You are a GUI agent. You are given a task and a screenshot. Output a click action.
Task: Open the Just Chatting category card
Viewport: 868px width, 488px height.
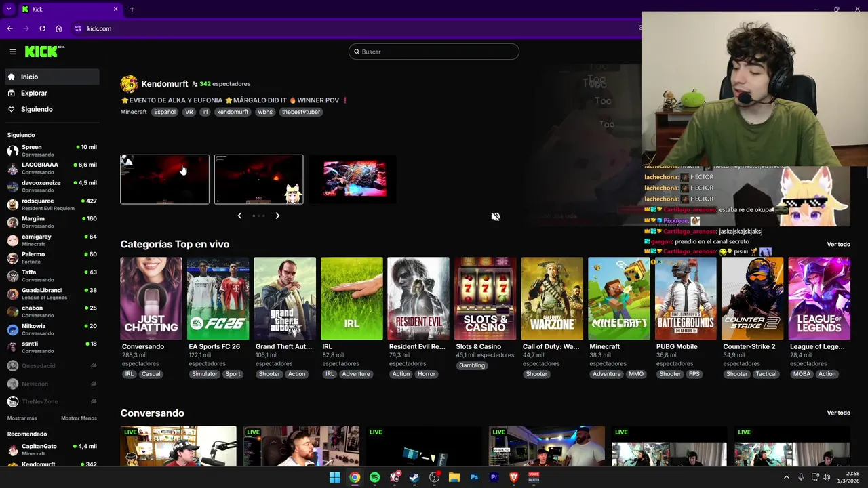[x=151, y=298]
